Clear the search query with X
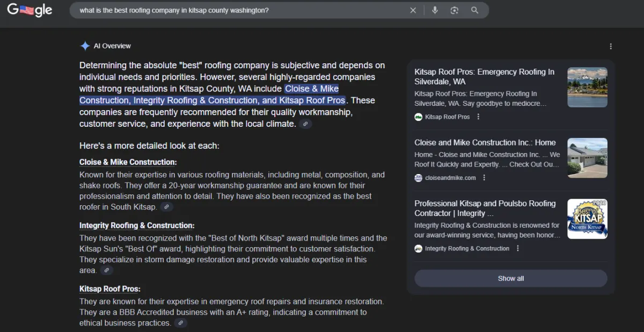 click(x=413, y=10)
